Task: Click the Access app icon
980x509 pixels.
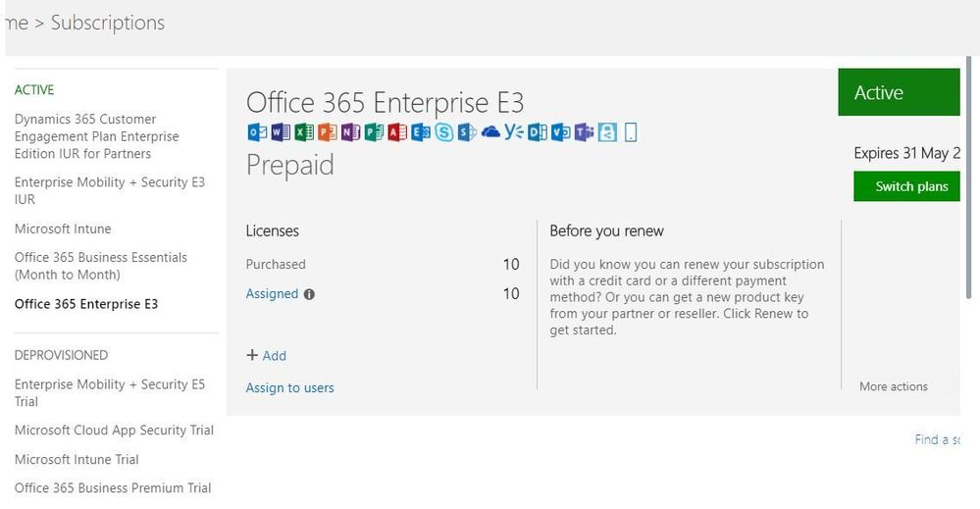Action: coord(397,132)
